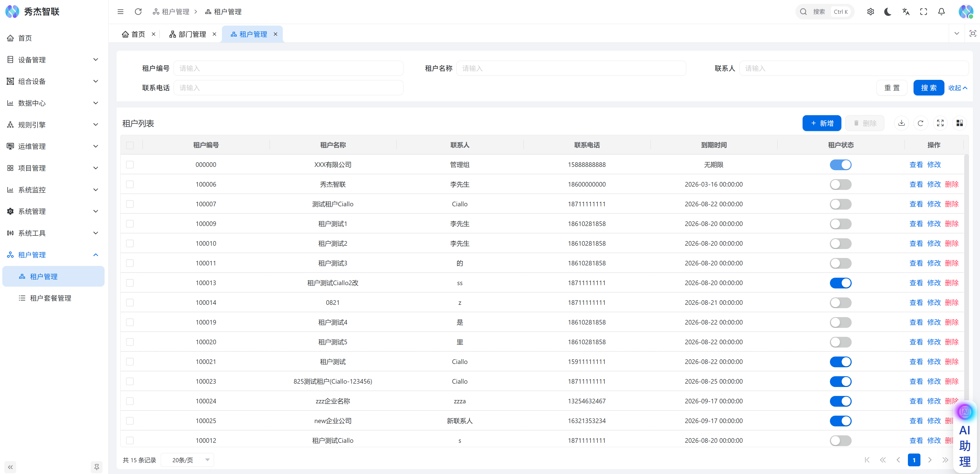Check the select-all header checkbox
The height and width of the screenshot is (474, 980).
(x=130, y=145)
